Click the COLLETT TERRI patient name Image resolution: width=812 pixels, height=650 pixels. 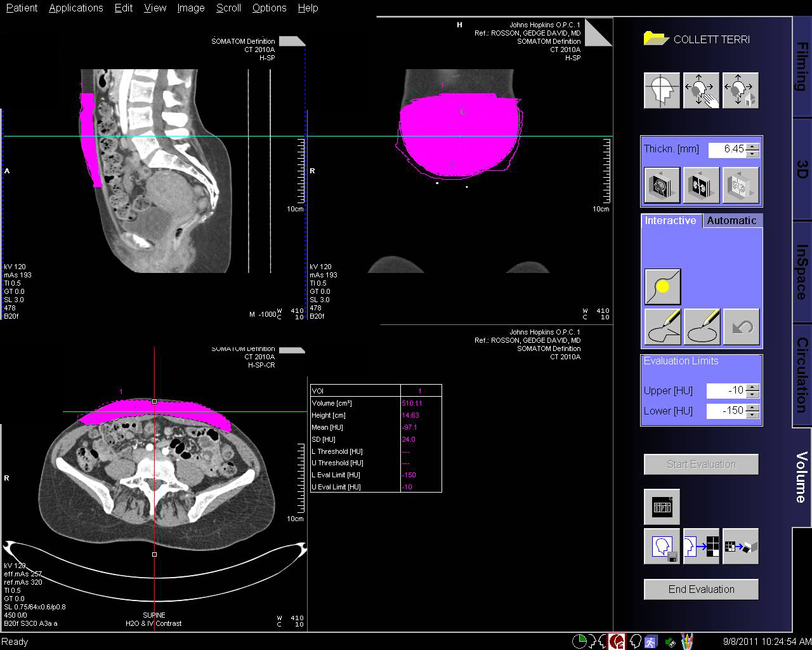711,39
